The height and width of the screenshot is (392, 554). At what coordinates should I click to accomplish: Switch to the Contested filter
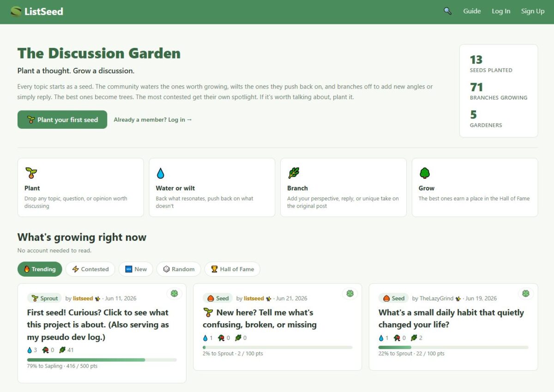[90, 269]
